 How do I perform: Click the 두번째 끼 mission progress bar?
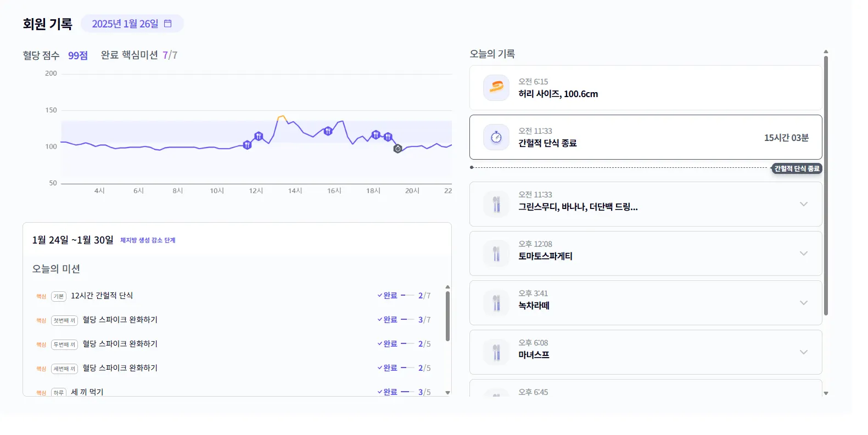pyautogui.click(x=407, y=344)
